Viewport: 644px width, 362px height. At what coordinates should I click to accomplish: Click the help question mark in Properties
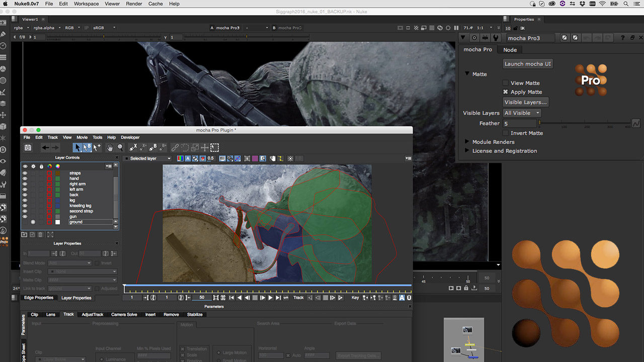click(x=623, y=38)
